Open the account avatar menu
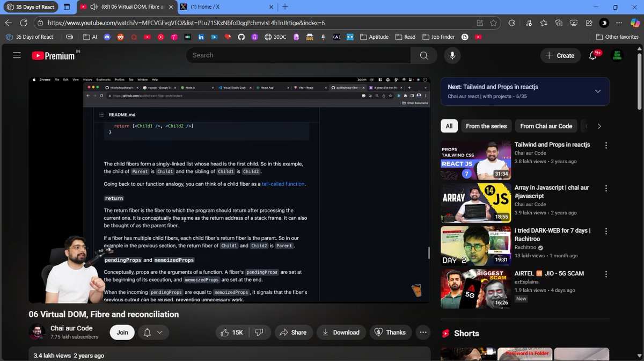Screen dimensions: 644x361 point(617,55)
